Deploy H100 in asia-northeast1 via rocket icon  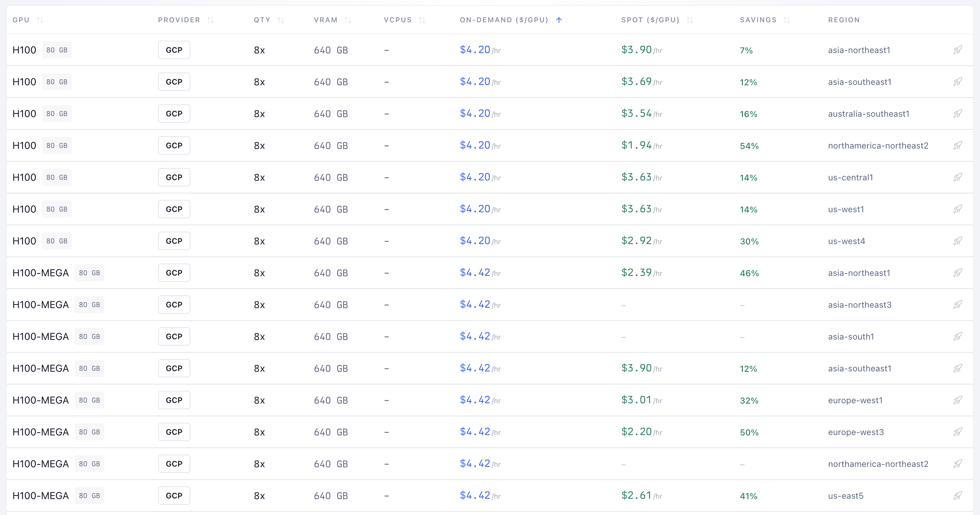[x=958, y=50]
